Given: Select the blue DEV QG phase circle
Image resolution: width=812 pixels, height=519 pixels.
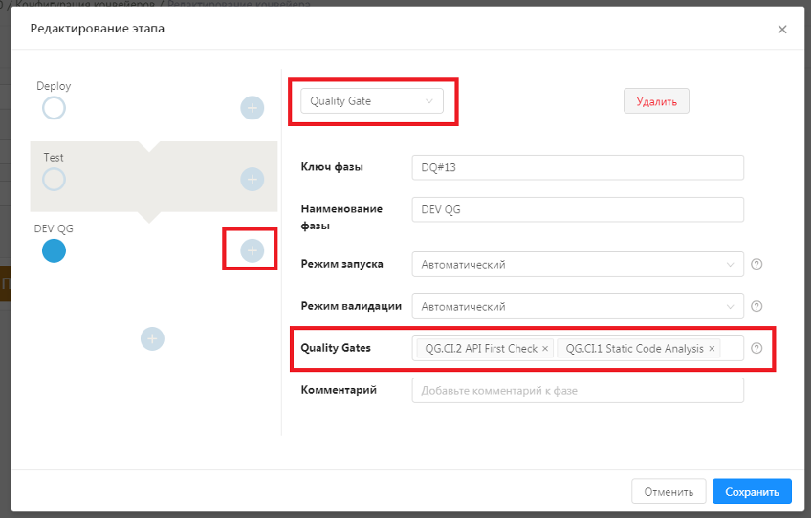Looking at the screenshot, I should pos(55,250).
